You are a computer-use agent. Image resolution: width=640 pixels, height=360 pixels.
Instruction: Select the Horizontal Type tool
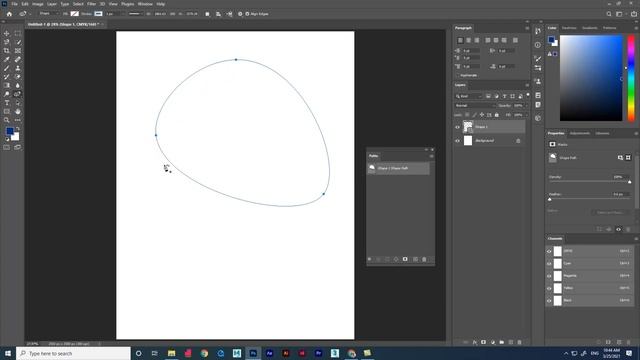tap(7, 103)
